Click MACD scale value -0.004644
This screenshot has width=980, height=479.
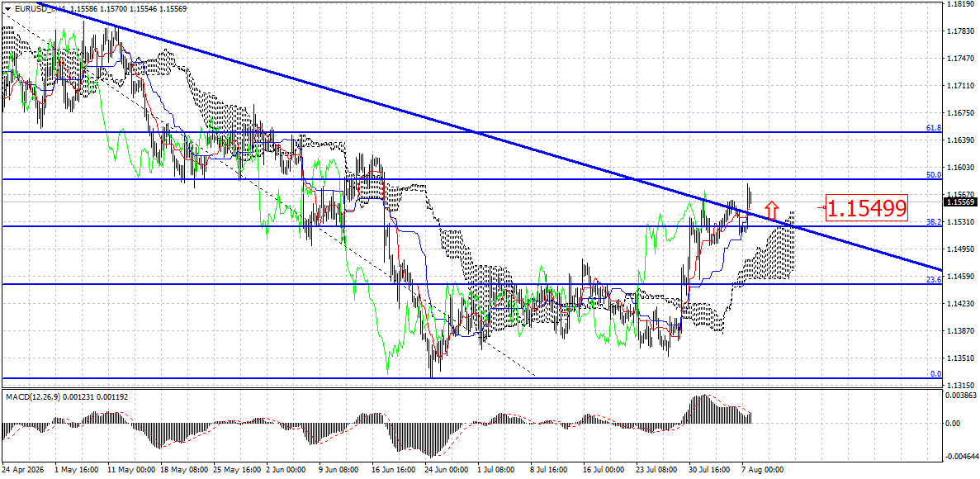[x=960, y=457]
